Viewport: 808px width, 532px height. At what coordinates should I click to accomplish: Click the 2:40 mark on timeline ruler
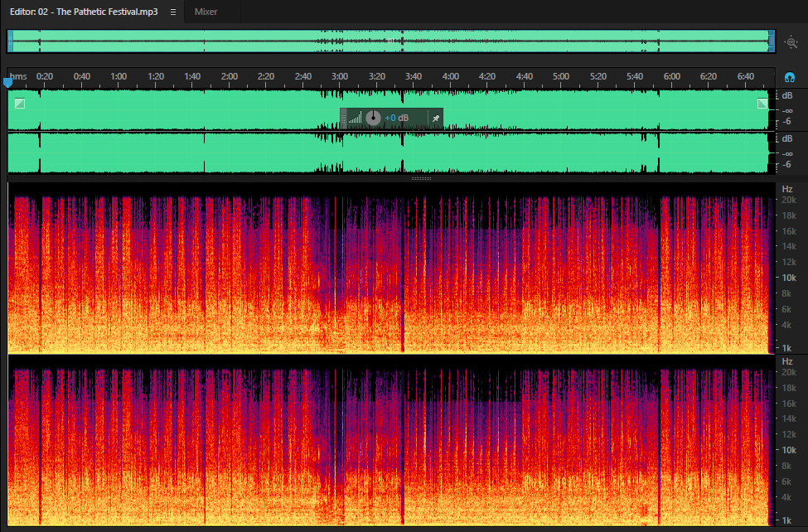click(x=303, y=76)
